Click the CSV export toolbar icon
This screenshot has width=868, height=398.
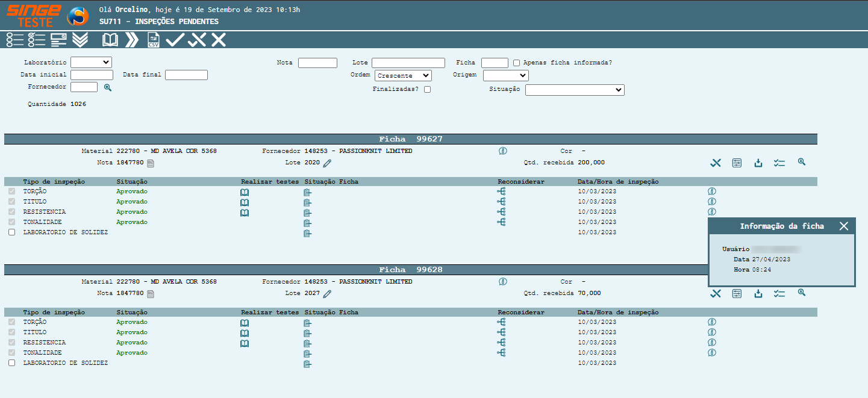click(154, 40)
